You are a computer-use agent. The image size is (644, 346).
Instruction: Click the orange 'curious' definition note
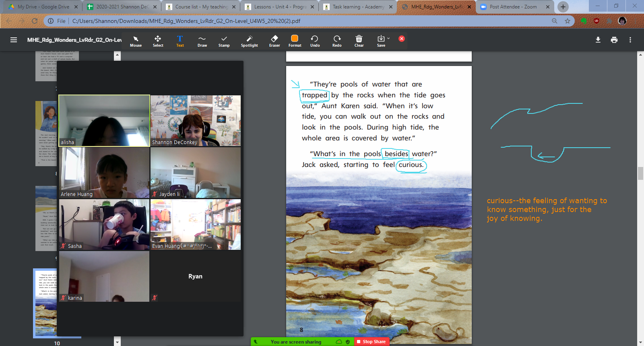click(x=547, y=209)
